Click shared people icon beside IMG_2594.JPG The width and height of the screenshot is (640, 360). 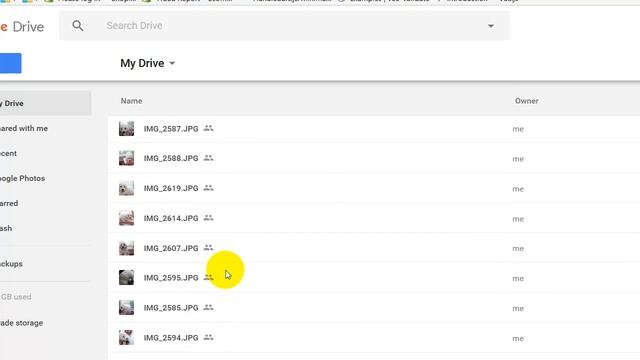(x=208, y=338)
